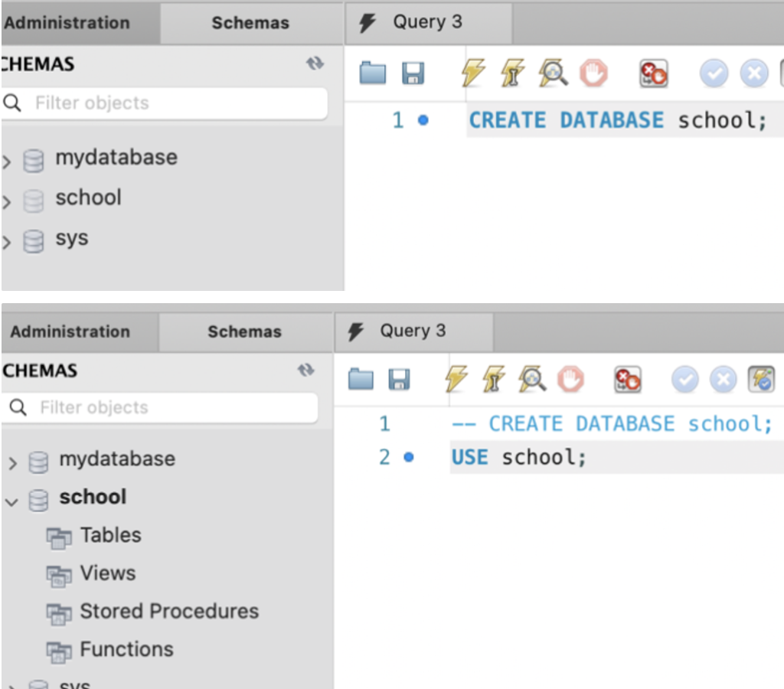The width and height of the screenshot is (784, 689).
Task: Expand sys schema listed under collapsed school
Action: (7, 243)
